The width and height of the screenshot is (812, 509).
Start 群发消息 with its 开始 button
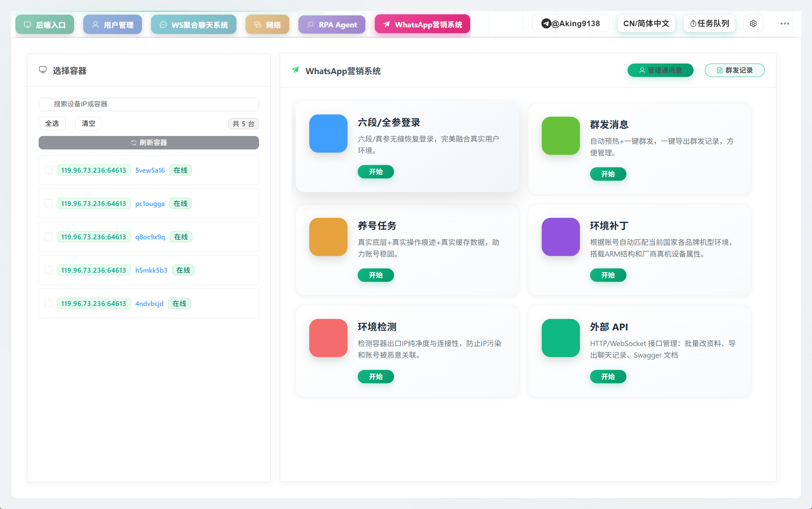pyautogui.click(x=608, y=174)
